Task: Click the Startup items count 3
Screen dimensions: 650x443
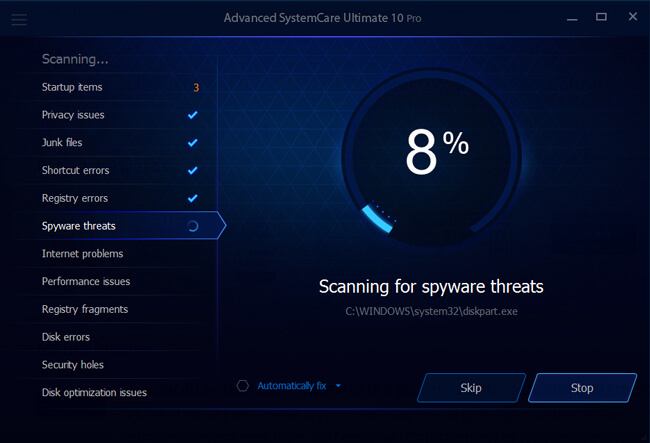Action: (196, 87)
